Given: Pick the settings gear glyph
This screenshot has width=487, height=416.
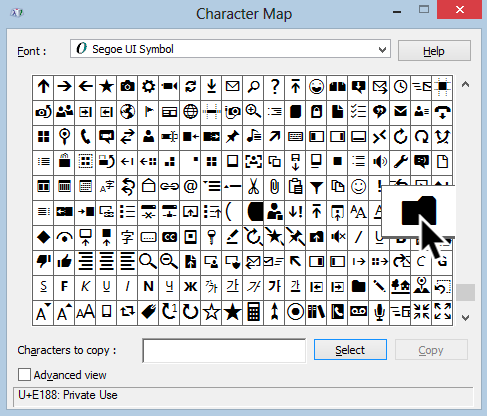Looking at the screenshot, I should tap(148, 87).
